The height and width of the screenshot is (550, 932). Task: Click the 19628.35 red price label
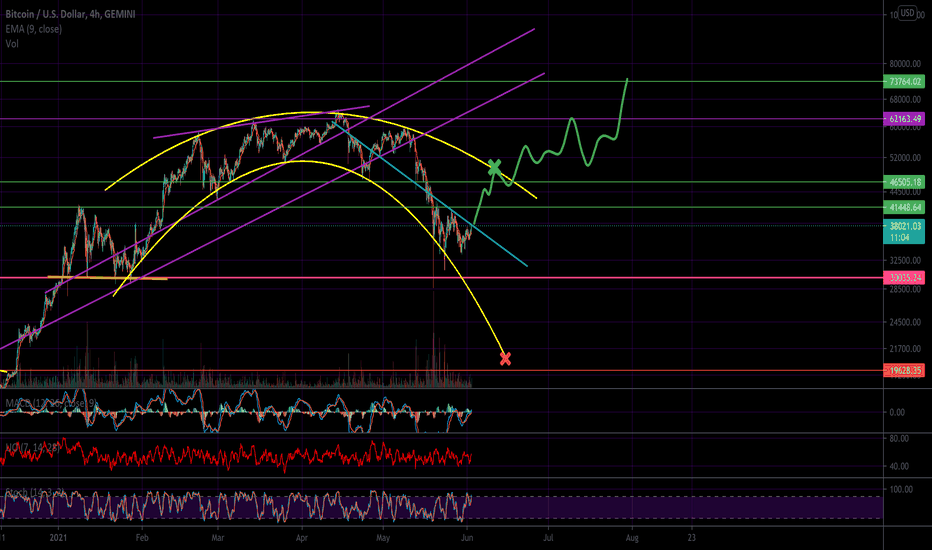(905, 370)
